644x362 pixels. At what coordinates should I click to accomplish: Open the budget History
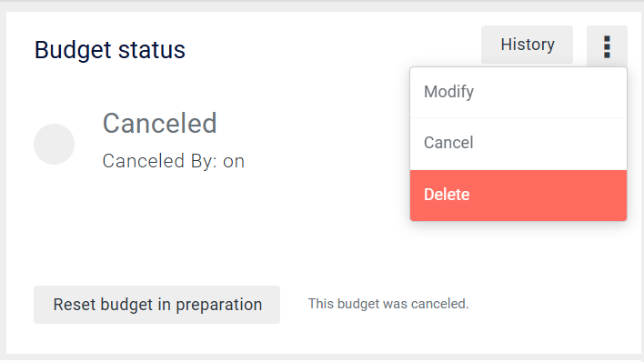(x=527, y=45)
